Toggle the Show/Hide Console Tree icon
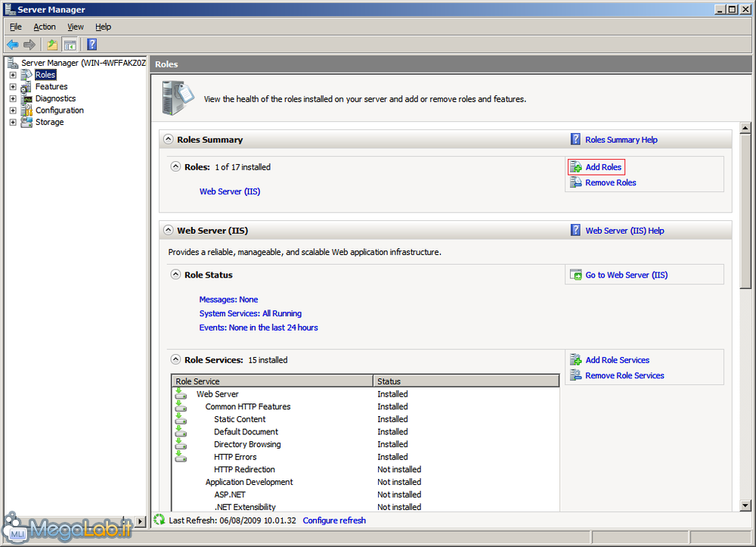 (x=70, y=45)
